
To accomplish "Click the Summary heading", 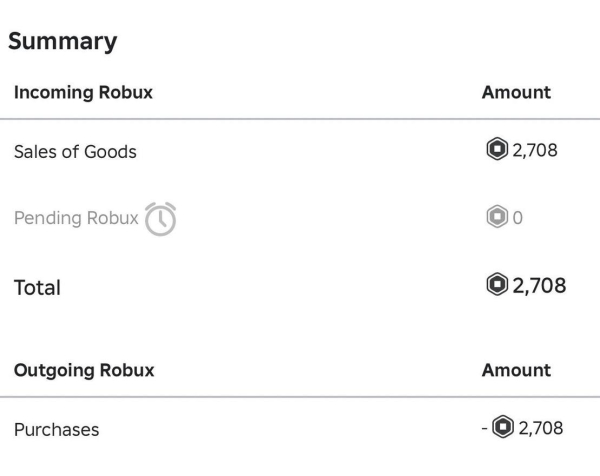I will pyautogui.click(x=63, y=42).
